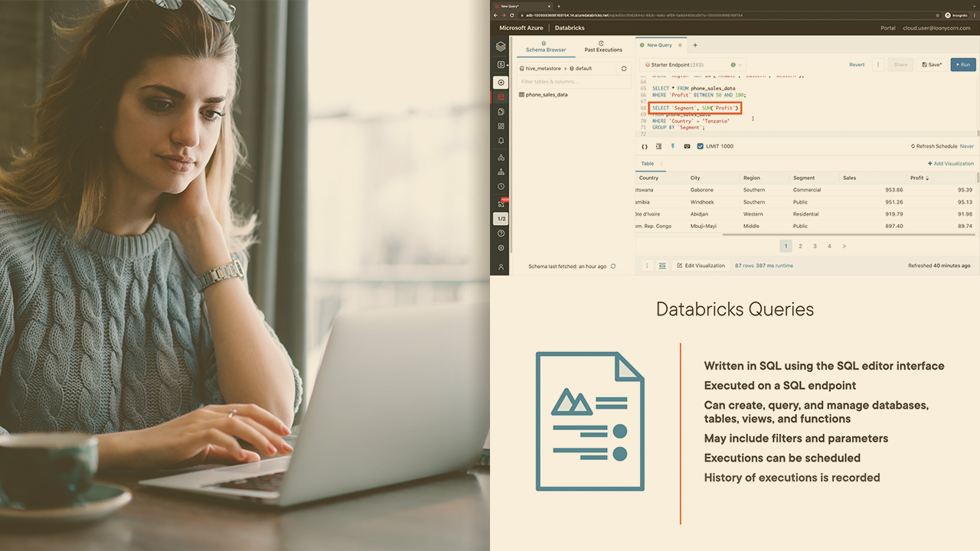The width and height of the screenshot is (980, 551).
Task: Click the Databricks logo in the sidebar
Action: [501, 47]
